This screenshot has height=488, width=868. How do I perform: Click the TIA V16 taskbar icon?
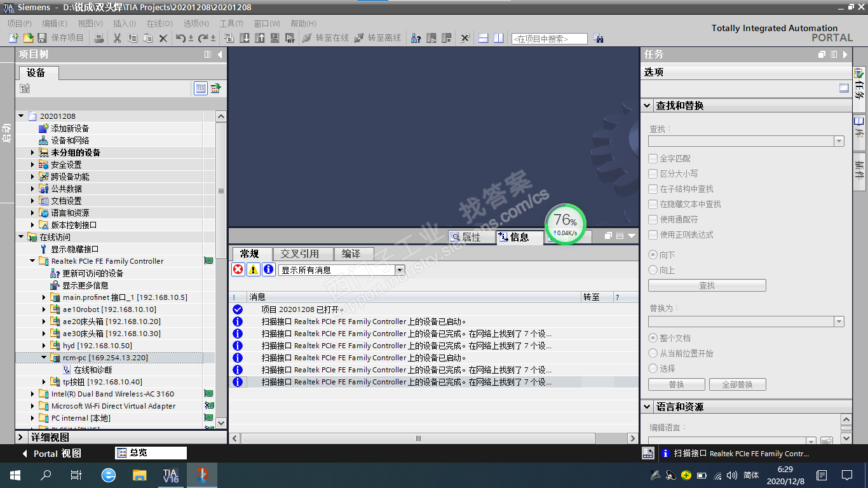point(170,475)
